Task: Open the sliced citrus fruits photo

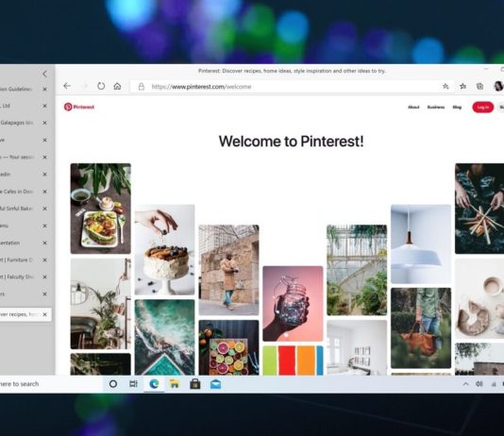Action: coord(228,347)
